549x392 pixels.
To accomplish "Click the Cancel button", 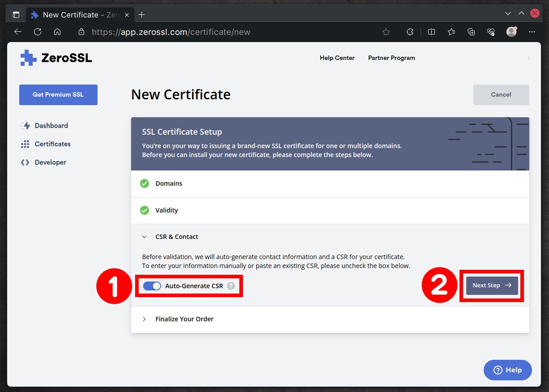I will coord(501,95).
